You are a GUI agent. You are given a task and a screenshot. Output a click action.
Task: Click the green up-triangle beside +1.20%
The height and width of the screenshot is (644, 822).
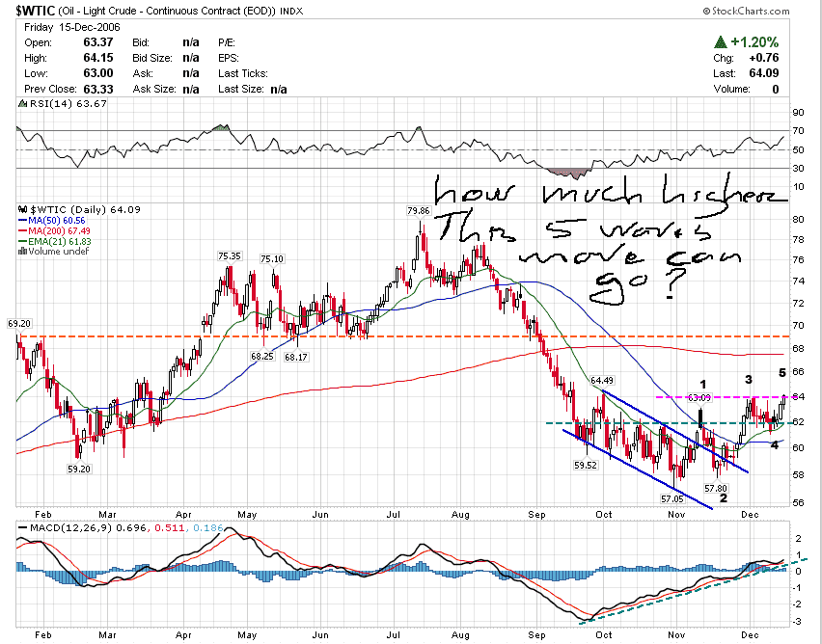pos(721,41)
